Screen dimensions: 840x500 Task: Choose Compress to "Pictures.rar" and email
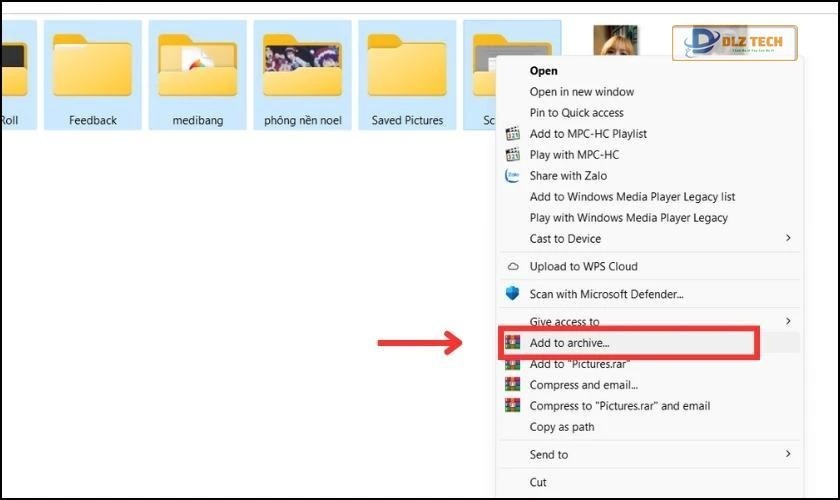coord(620,406)
